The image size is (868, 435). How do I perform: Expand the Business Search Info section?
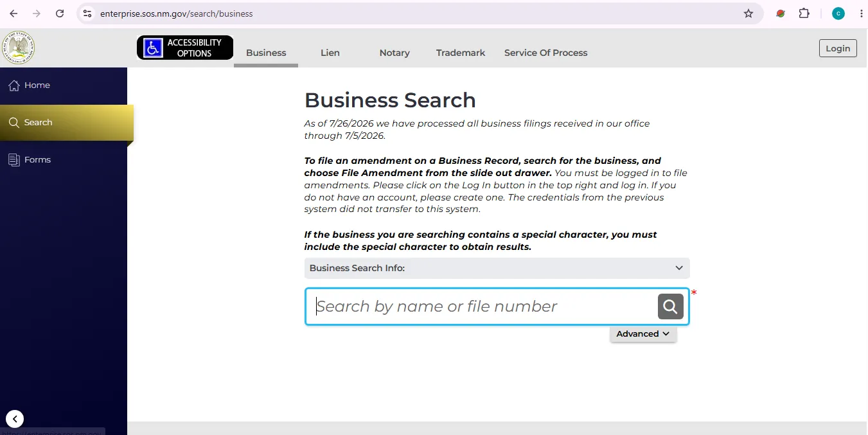[497, 268]
